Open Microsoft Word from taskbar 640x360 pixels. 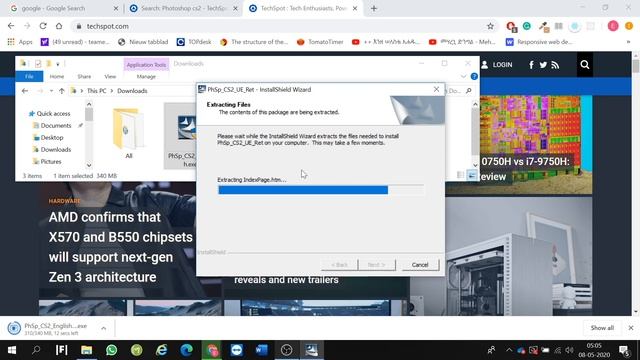(x=261, y=350)
